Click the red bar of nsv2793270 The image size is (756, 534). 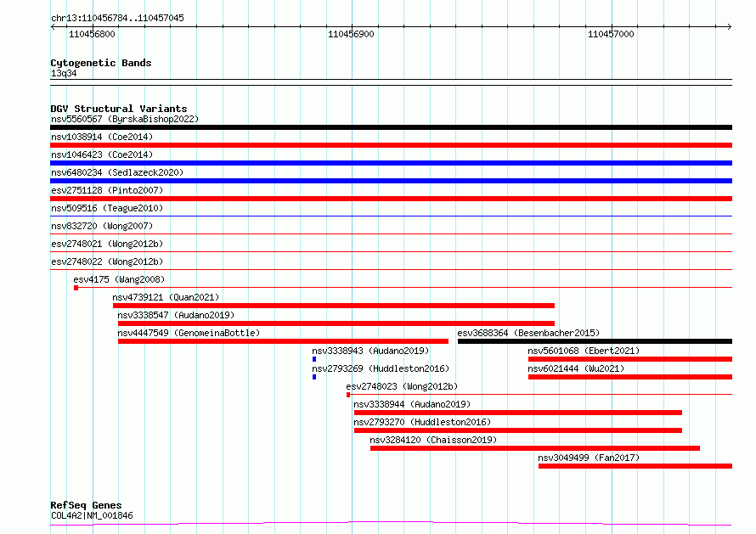pyautogui.click(x=518, y=431)
